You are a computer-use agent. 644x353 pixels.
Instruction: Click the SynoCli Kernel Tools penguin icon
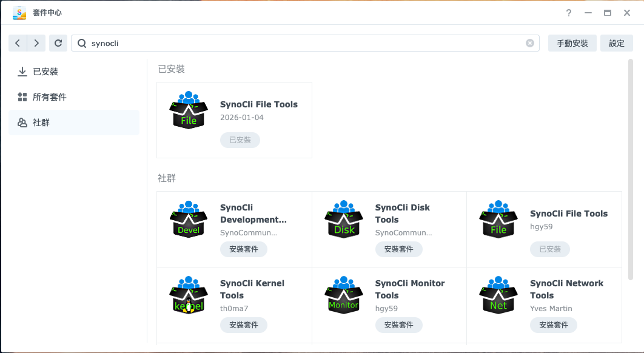[x=189, y=298]
